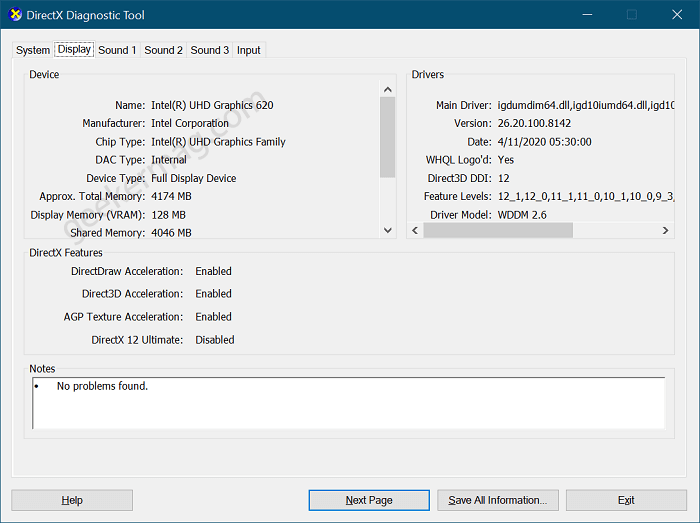
Task: Select the Display tab
Action: tap(74, 49)
